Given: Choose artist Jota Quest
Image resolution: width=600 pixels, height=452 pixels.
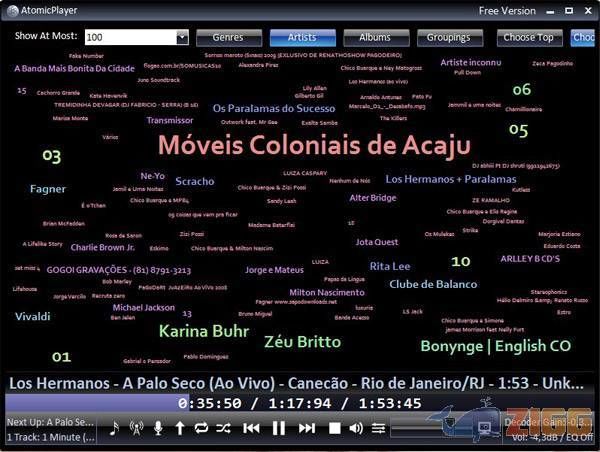Looking at the screenshot, I should 377,242.
